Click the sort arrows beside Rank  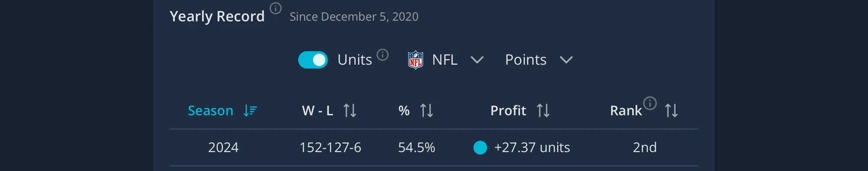(x=671, y=111)
